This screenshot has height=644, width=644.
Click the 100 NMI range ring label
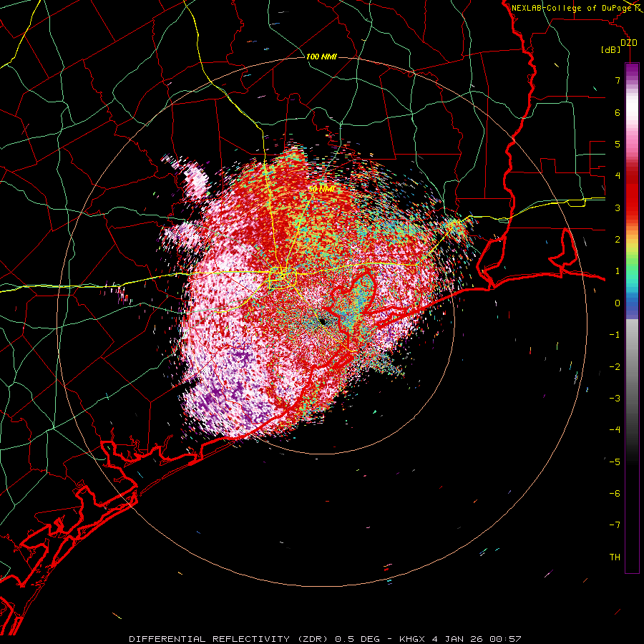[x=321, y=57]
